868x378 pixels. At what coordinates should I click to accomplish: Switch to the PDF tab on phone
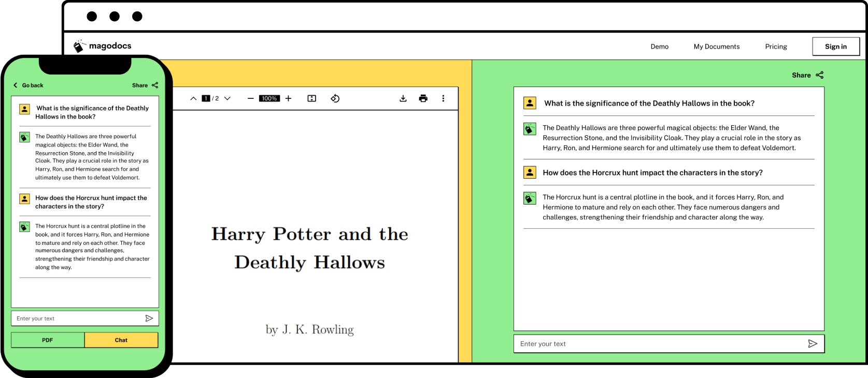click(x=48, y=340)
